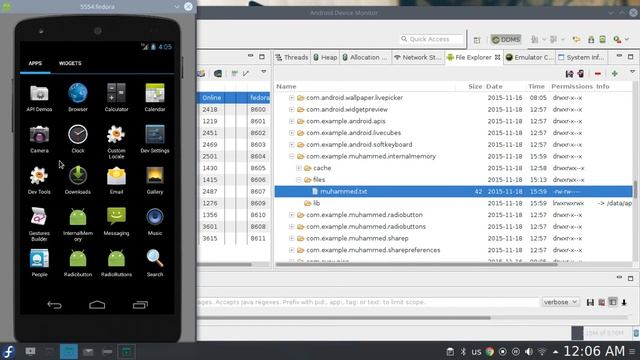Open the Gallery app
The width and height of the screenshot is (640, 360).
[155, 180]
